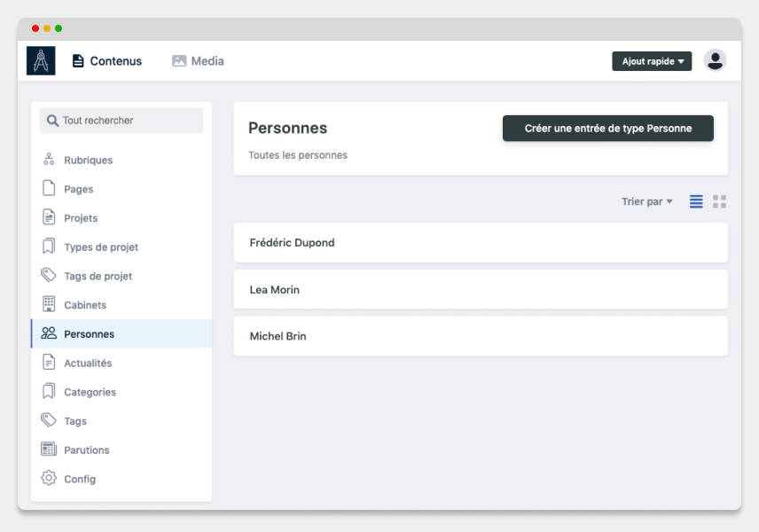
Task: Open the Frédéric Dupond entry
Action: (481, 243)
